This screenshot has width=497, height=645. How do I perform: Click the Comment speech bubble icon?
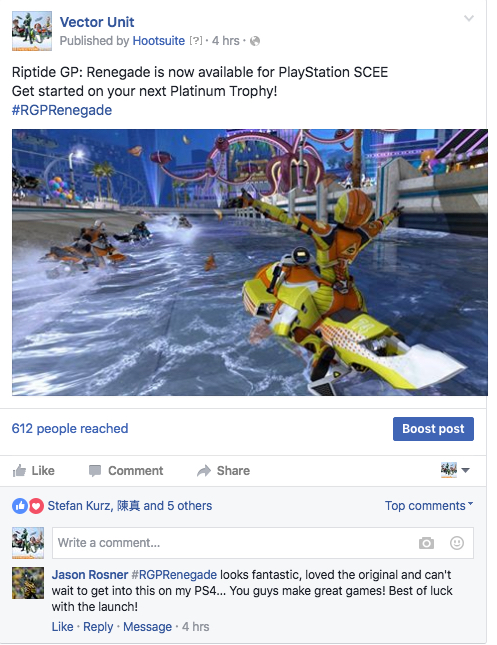95,471
